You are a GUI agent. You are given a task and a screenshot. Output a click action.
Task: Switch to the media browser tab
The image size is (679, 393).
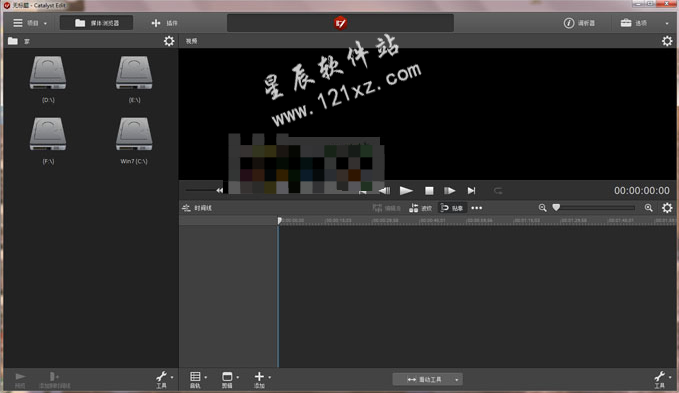coord(97,23)
